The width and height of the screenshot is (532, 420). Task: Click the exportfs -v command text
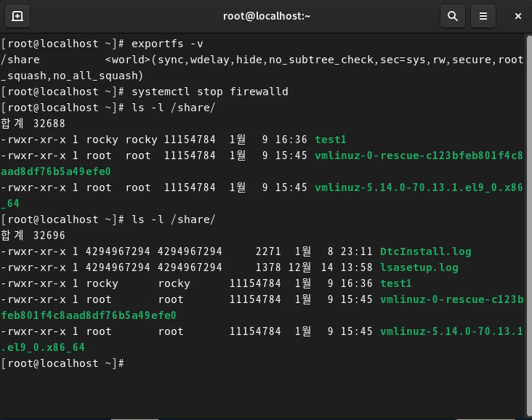coord(167,44)
